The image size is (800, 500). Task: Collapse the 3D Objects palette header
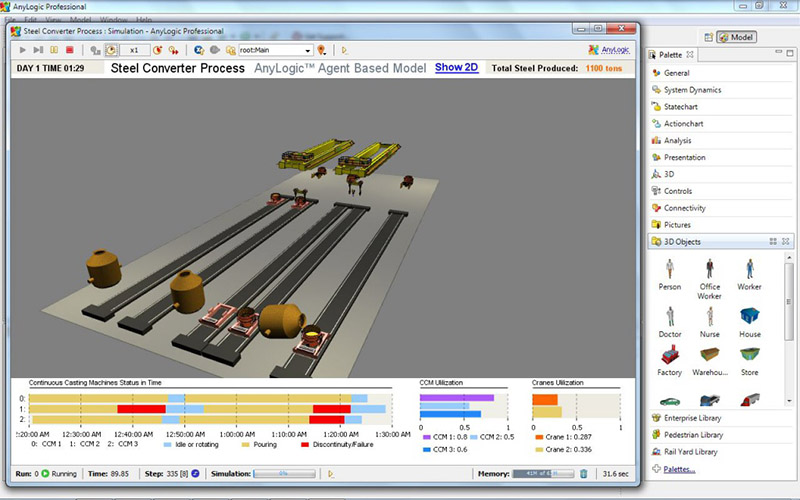coord(720,241)
